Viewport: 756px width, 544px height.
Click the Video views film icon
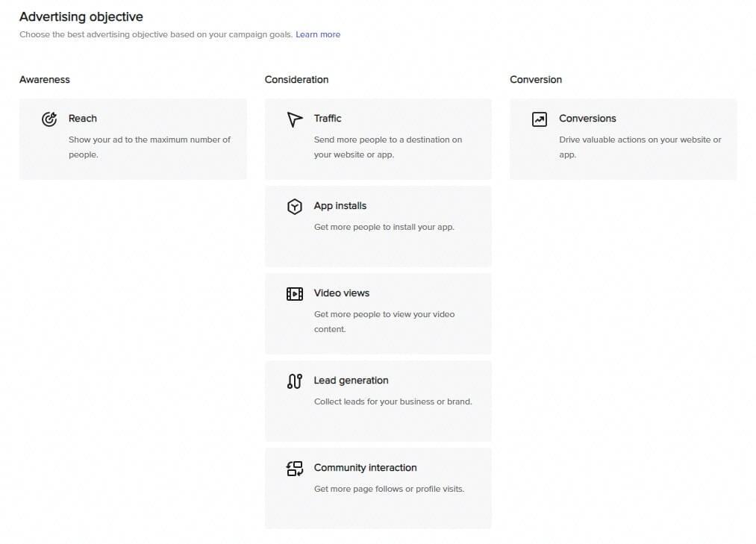point(295,294)
